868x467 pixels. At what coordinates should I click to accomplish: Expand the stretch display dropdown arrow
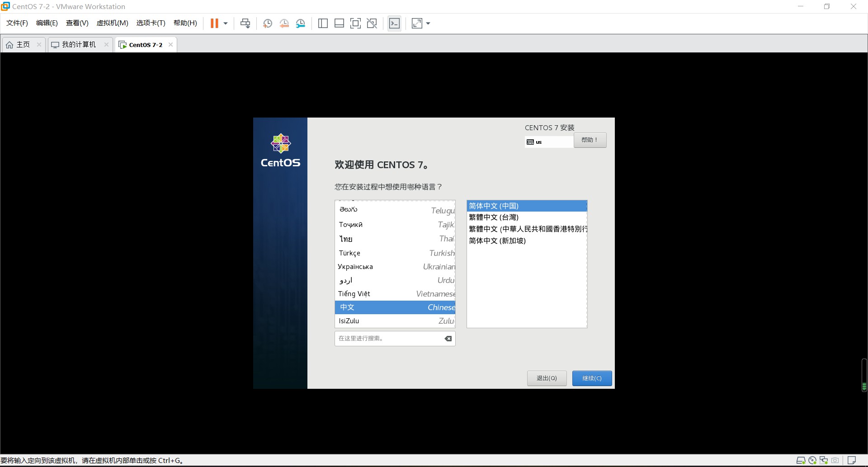click(x=428, y=24)
